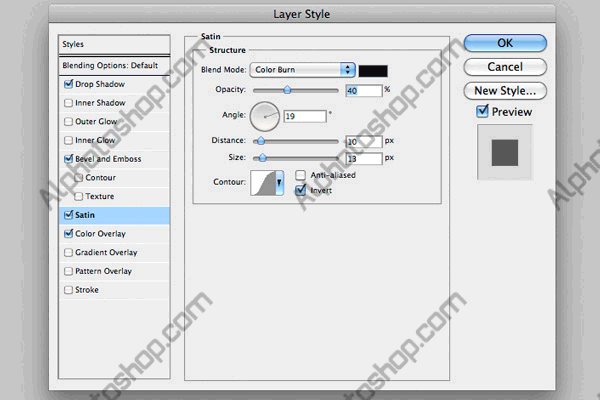Screen dimensions: 600x400
Task: Open the black satin color swatch
Action: [x=373, y=71]
